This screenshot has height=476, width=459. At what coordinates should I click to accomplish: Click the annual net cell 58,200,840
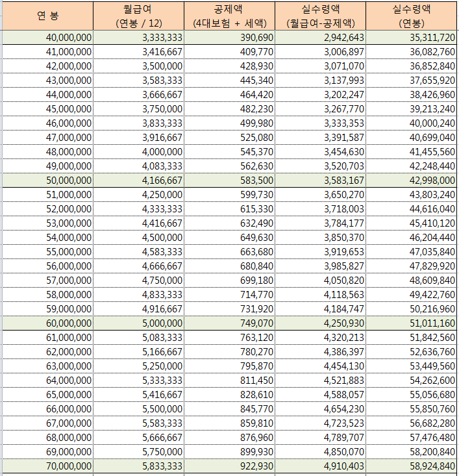pos(412,451)
